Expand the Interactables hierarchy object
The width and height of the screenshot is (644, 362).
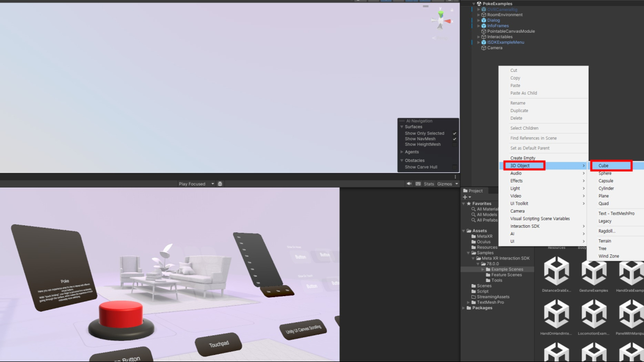point(479,37)
